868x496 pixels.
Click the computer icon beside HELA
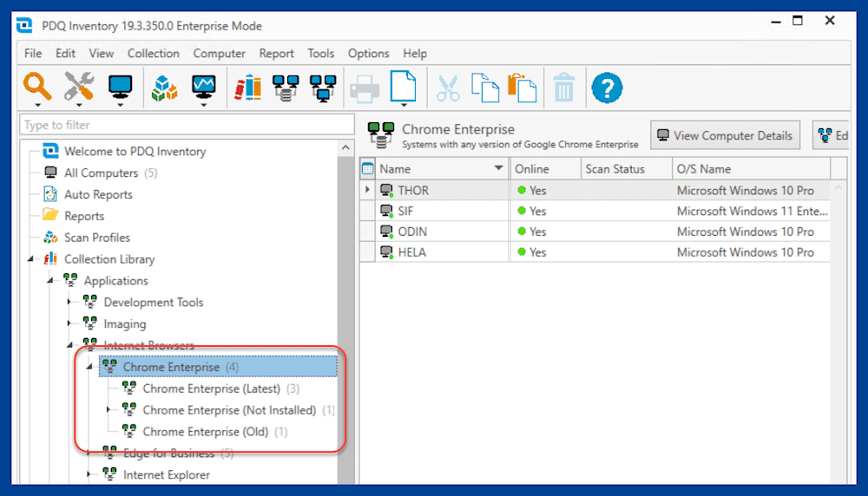pos(386,252)
